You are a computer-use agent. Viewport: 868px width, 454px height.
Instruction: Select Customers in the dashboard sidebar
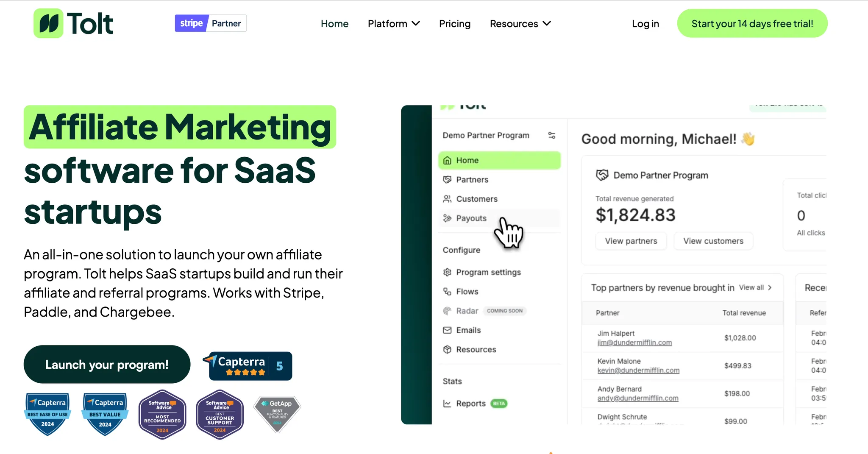(x=499, y=199)
